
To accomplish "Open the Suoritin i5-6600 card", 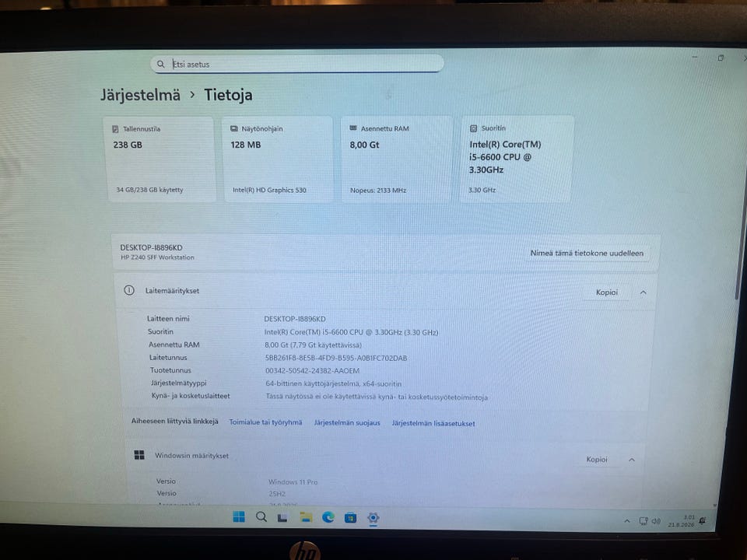I will point(517,159).
